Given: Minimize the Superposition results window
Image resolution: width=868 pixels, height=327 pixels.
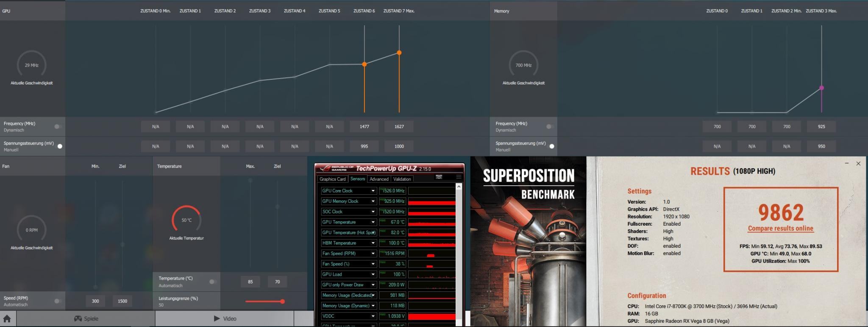Looking at the screenshot, I should tap(847, 163).
